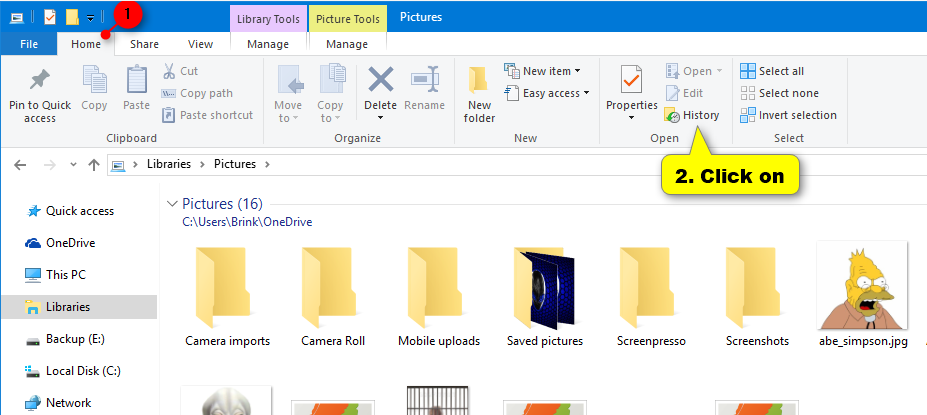
Task: Click Select none
Action: pos(779,93)
